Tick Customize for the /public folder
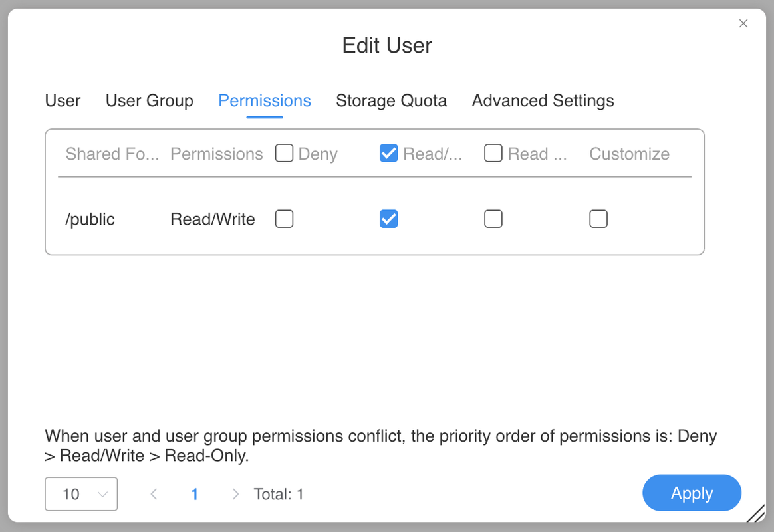Viewport: 774px width, 532px height. (x=598, y=219)
